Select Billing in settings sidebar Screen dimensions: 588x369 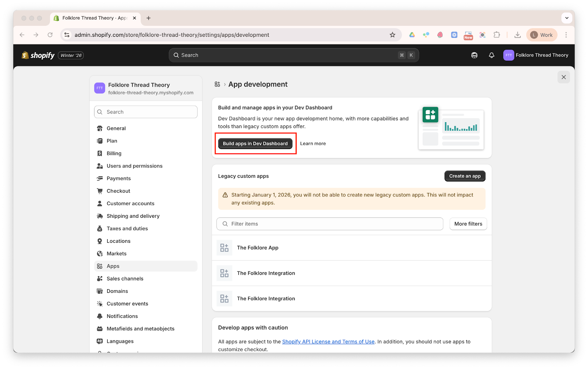click(114, 153)
